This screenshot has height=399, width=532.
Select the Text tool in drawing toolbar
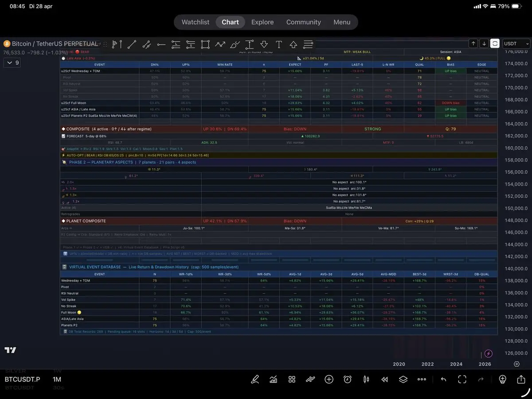[279, 44]
